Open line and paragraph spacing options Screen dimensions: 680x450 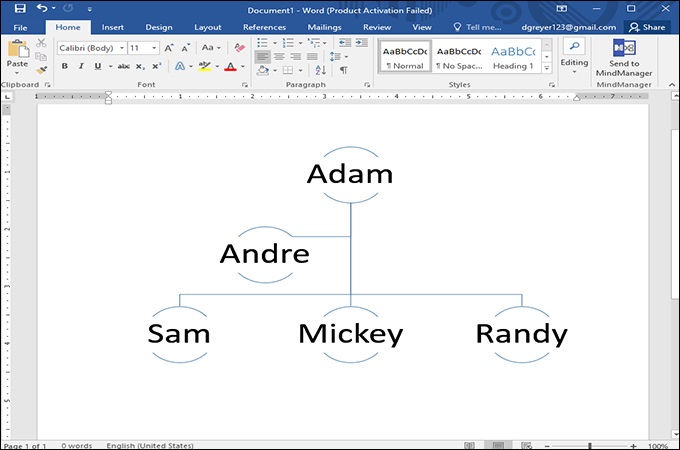(x=338, y=57)
